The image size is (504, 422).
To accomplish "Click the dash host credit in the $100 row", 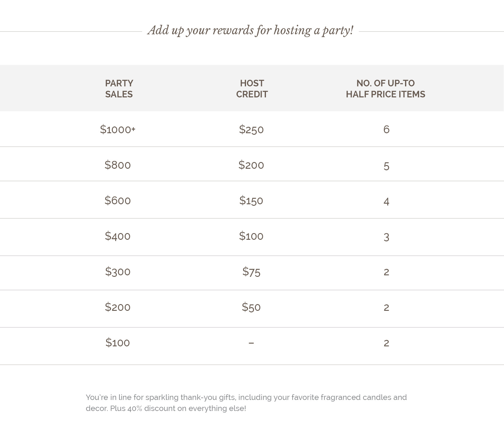I will 251,343.
